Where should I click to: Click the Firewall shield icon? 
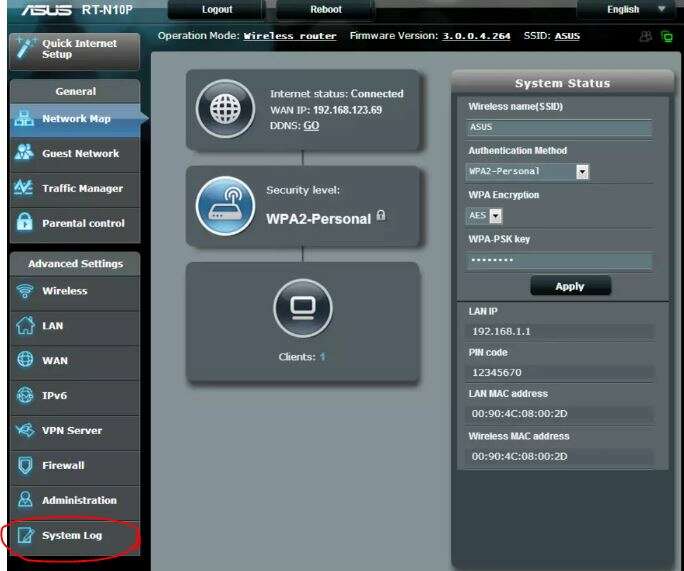(25, 465)
